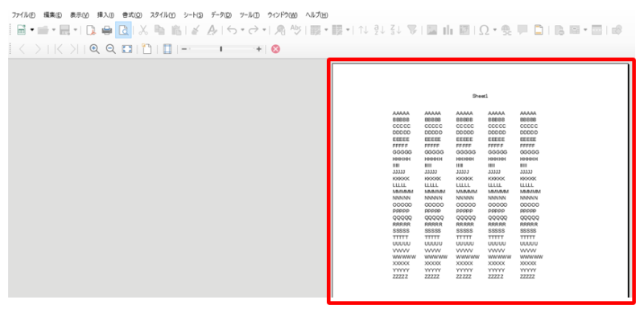
Task: Expand the Column options dropdown arrow
Action: [348, 30]
